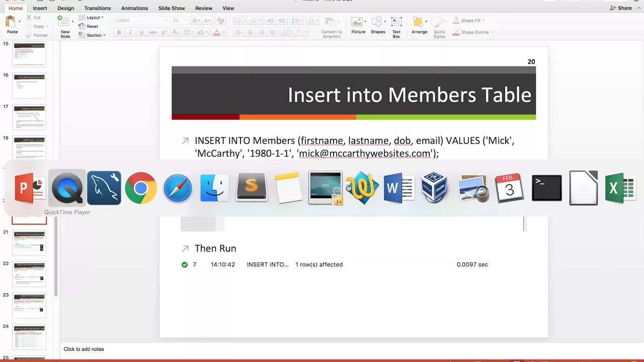
Task: Click the Paste clipboard icon
Action: pyautogui.click(x=10, y=22)
